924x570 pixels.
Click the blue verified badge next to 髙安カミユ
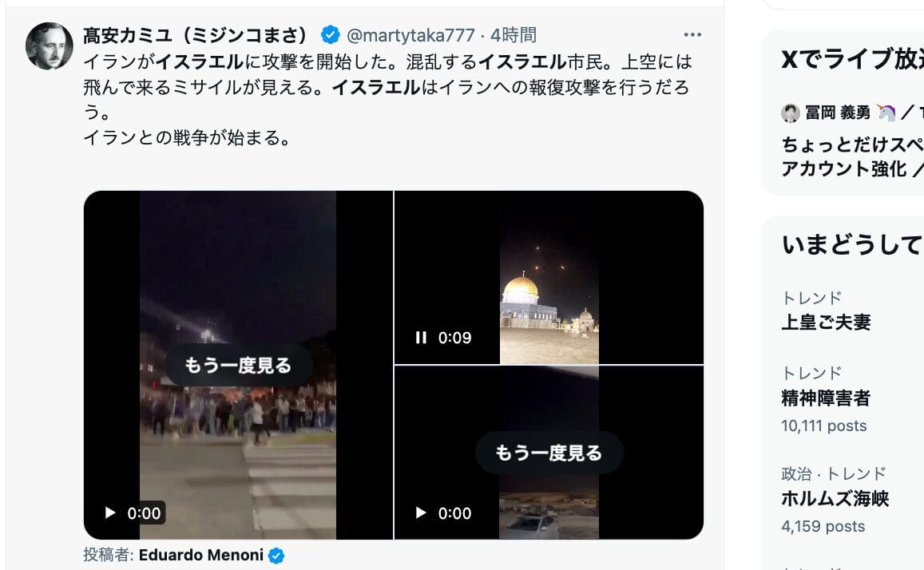330,35
